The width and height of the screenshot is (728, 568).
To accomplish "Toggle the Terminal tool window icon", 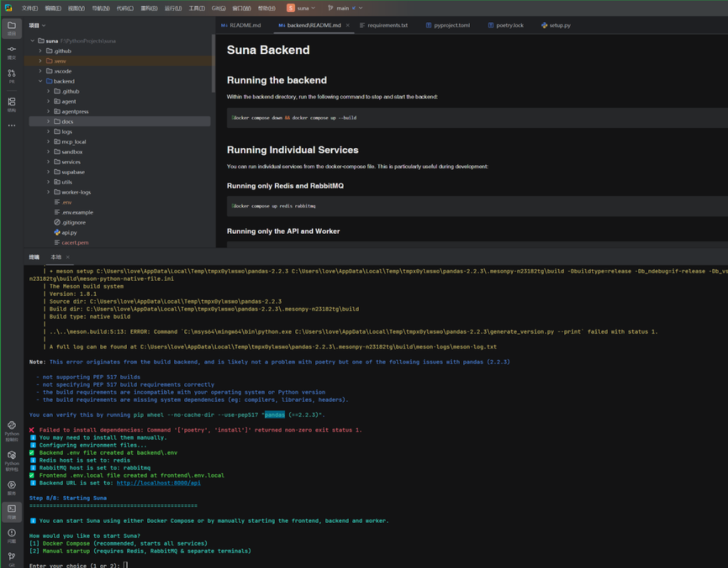I will (11, 511).
